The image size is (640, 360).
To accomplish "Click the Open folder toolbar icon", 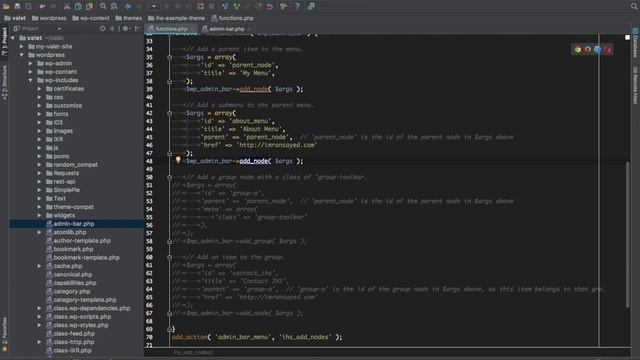I will click(6, 6).
